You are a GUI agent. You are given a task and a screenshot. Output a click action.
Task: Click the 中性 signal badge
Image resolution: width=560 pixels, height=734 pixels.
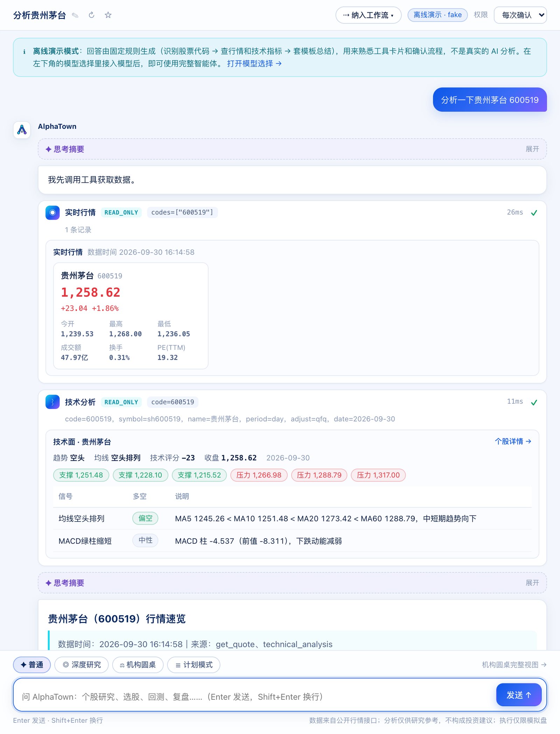point(145,540)
